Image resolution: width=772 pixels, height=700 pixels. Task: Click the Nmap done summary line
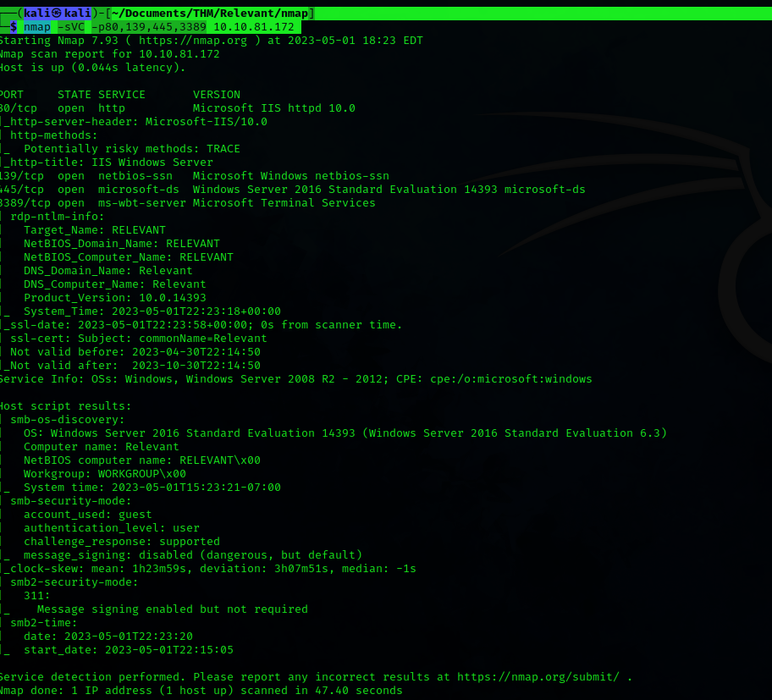coord(201,691)
